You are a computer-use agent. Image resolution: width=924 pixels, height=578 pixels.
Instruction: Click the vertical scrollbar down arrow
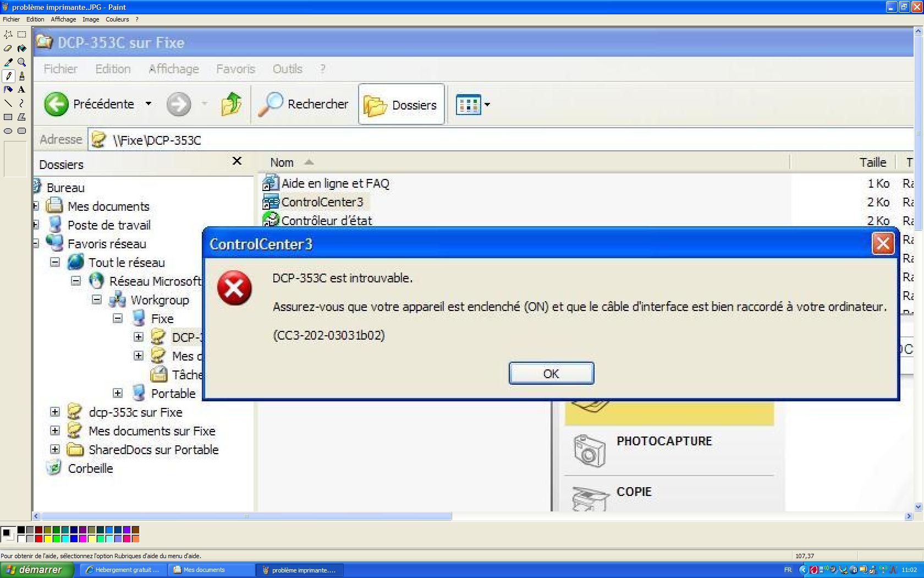coord(917,506)
